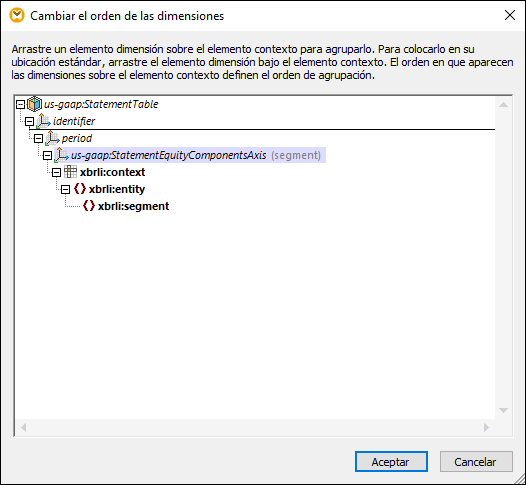Screen dimensions: 526x485
Task: Select us-gaap:StatementEquityComponentsAxis label
Action: point(168,155)
